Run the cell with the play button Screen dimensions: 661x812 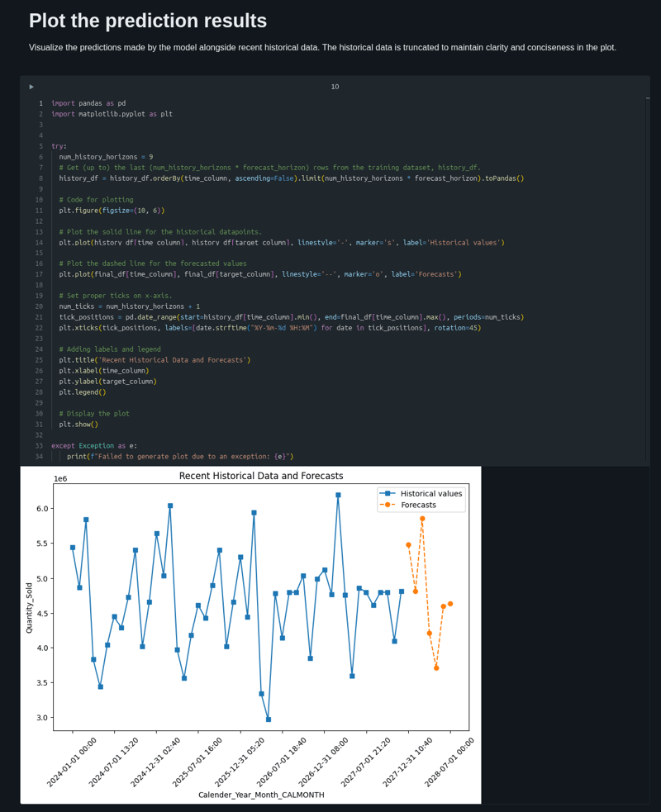(x=31, y=87)
